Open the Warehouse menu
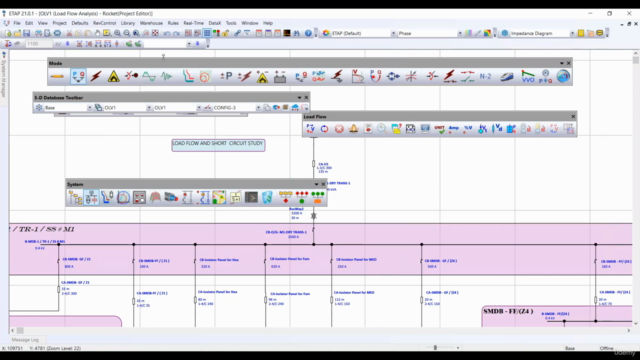The image size is (640, 360). click(x=151, y=23)
